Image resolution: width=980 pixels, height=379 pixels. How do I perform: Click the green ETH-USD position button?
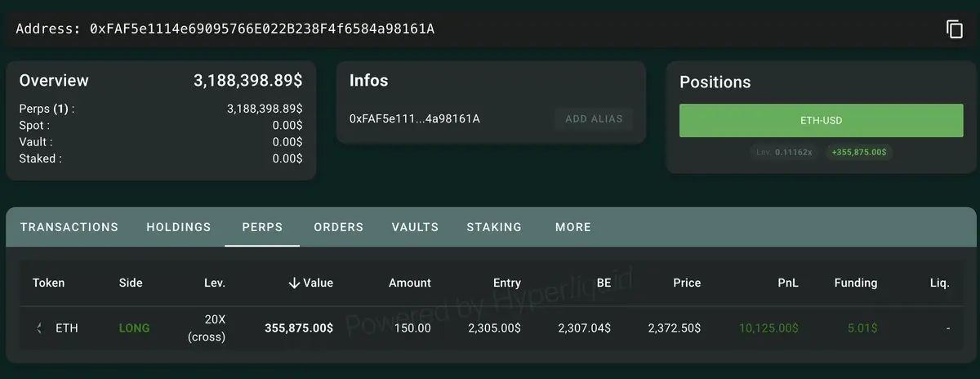click(821, 121)
